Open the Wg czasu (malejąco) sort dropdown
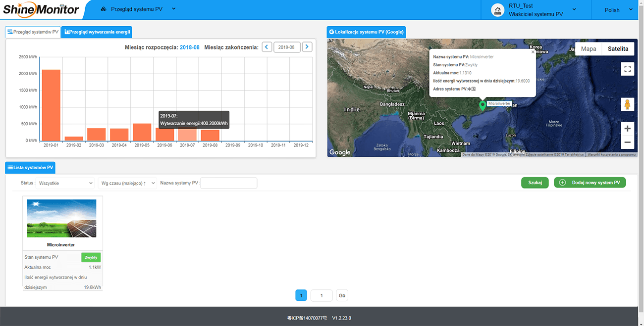Viewport: 644px width, 326px height. (x=127, y=183)
